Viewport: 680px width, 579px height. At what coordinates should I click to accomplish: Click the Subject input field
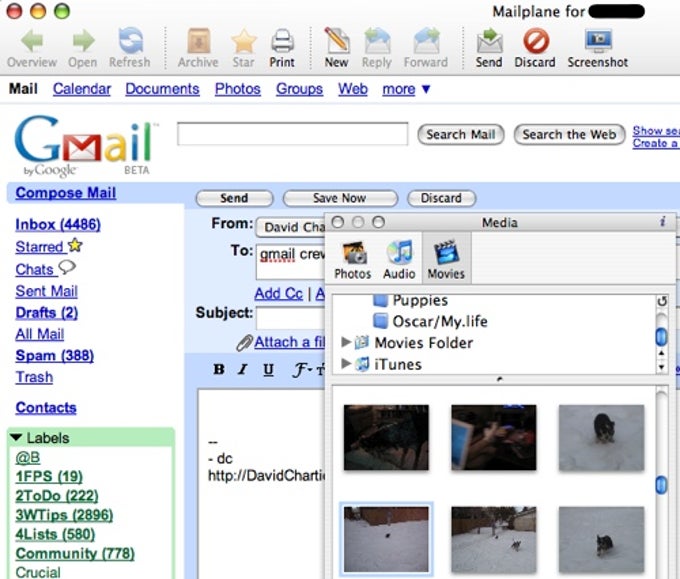click(x=291, y=317)
